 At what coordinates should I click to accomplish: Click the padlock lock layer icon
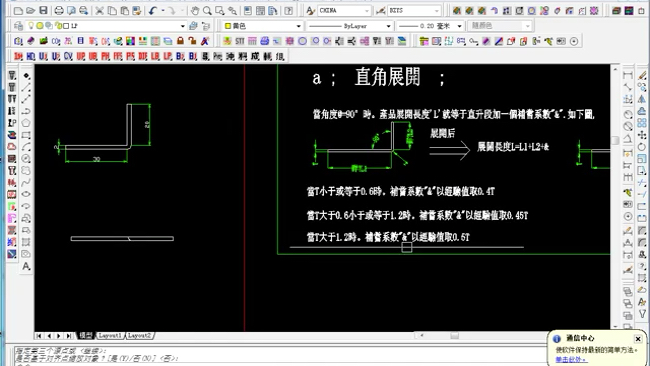(180, 41)
